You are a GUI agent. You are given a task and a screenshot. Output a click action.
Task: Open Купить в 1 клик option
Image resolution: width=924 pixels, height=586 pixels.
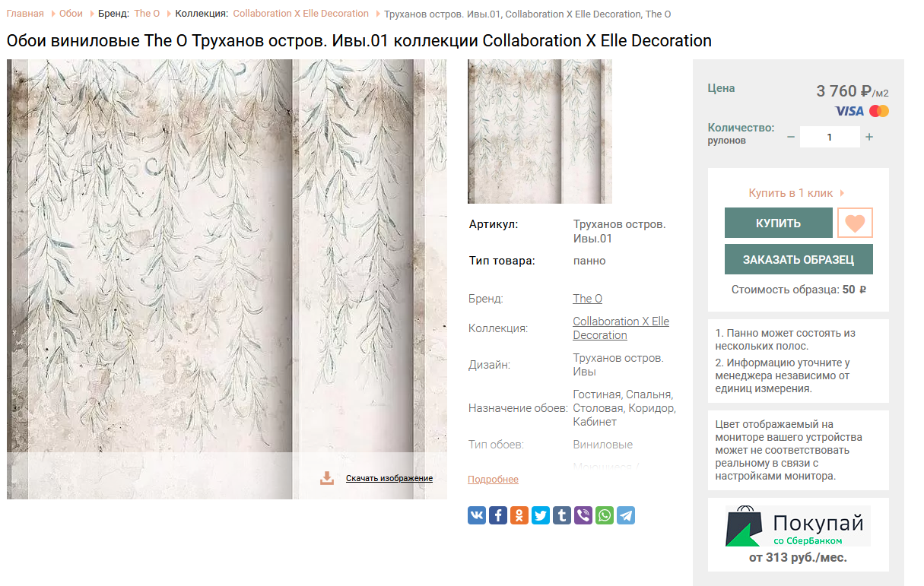[x=791, y=193]
